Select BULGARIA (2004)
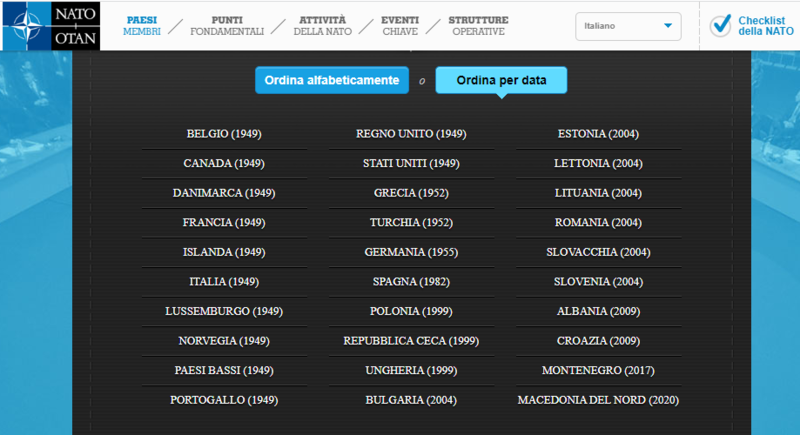Image resolution: width=800 pixels, height=435 pixels. tap(411, 400)
